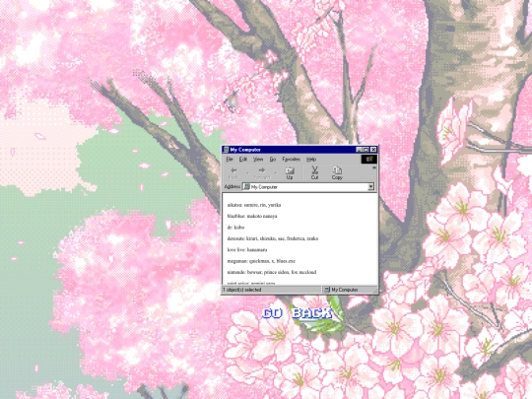This screenshot has width=532, height=399.
Task: Expand the Address bar dropdown
Action: pyautogui.click(x=370, y=186)
